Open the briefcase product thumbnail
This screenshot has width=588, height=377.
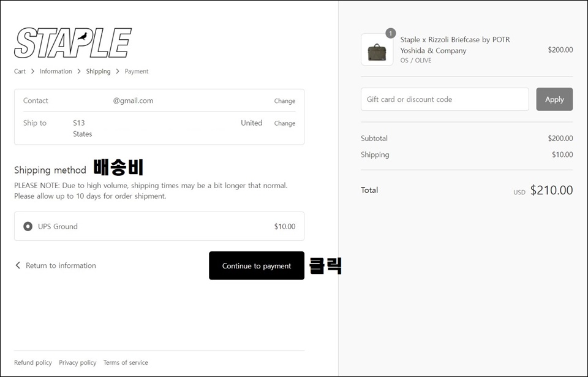click(377, 50)
